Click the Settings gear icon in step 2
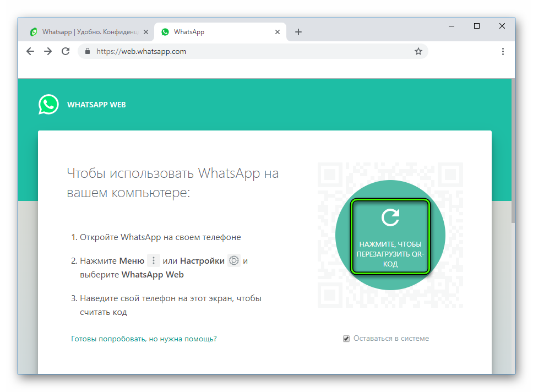The height and width of the screenshot is (392, 533). (x=234, y=260)
